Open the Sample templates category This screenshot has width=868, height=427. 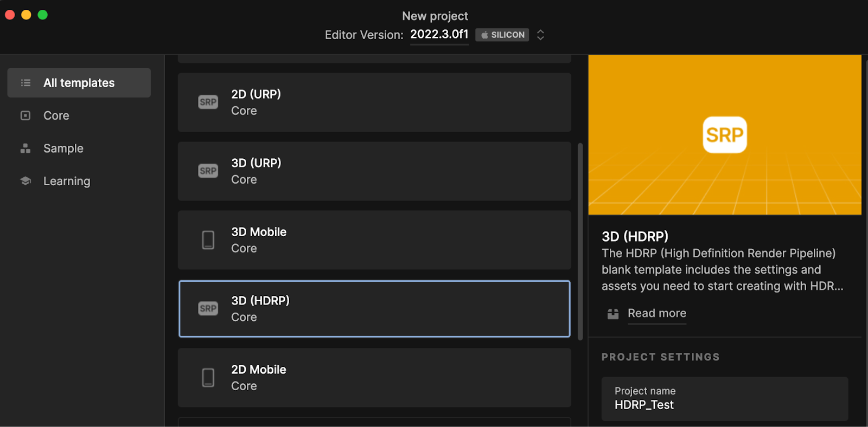(x=63, y=148)
